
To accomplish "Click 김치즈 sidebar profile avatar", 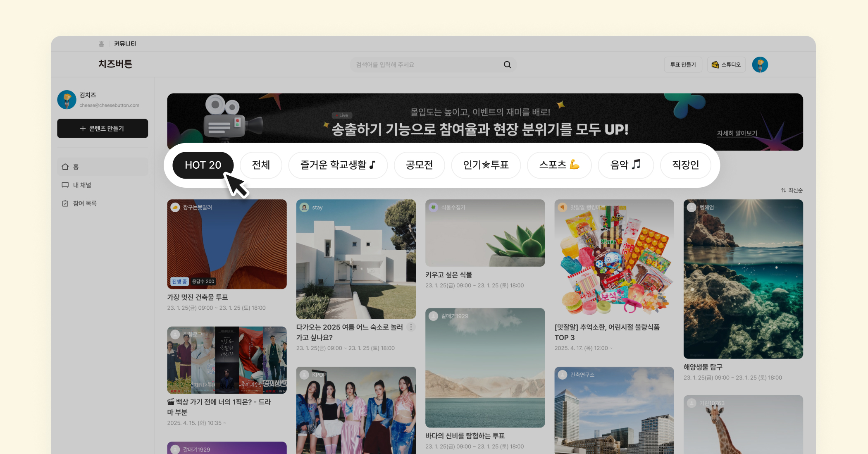I will (67, 100).
